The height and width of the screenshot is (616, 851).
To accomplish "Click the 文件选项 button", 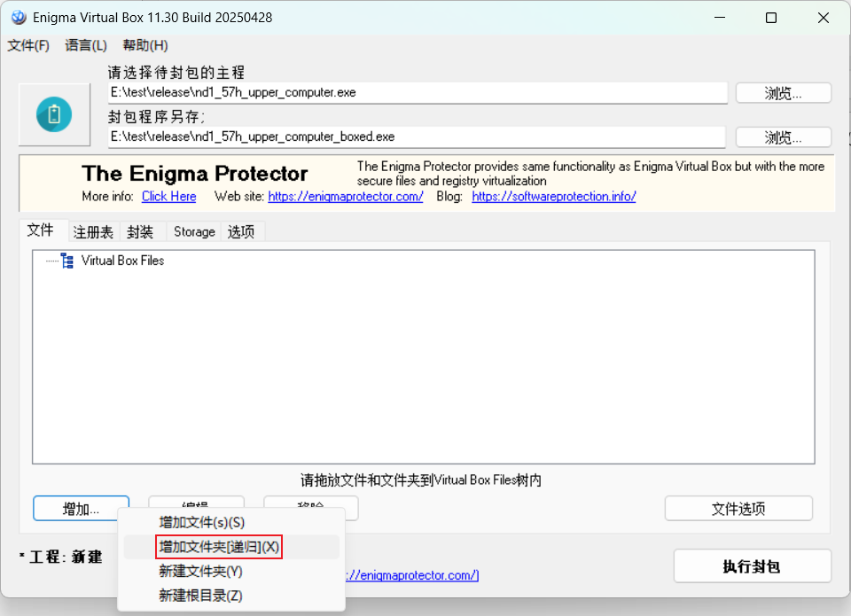I will pos(738,509).
